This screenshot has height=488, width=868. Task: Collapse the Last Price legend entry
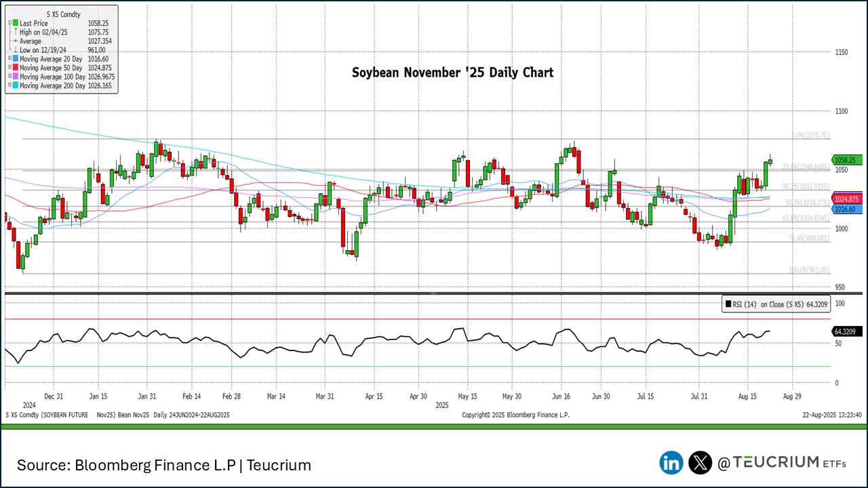9,23
